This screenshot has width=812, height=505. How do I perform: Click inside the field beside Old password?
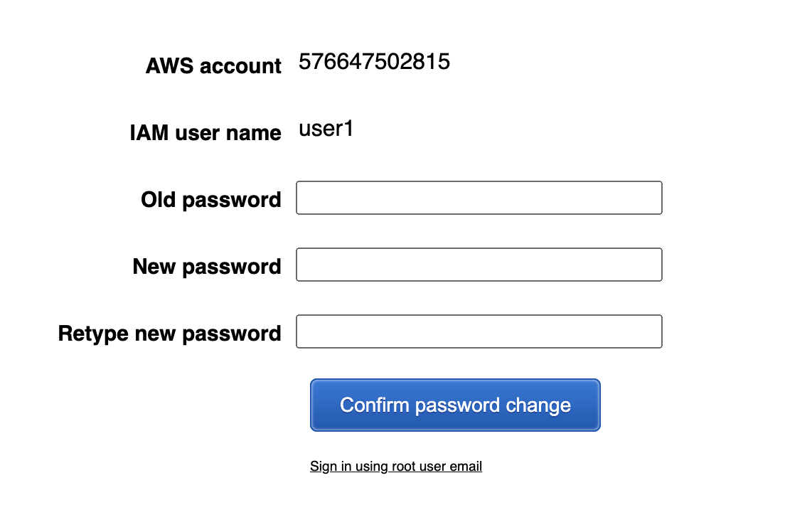tap(479, 198)
